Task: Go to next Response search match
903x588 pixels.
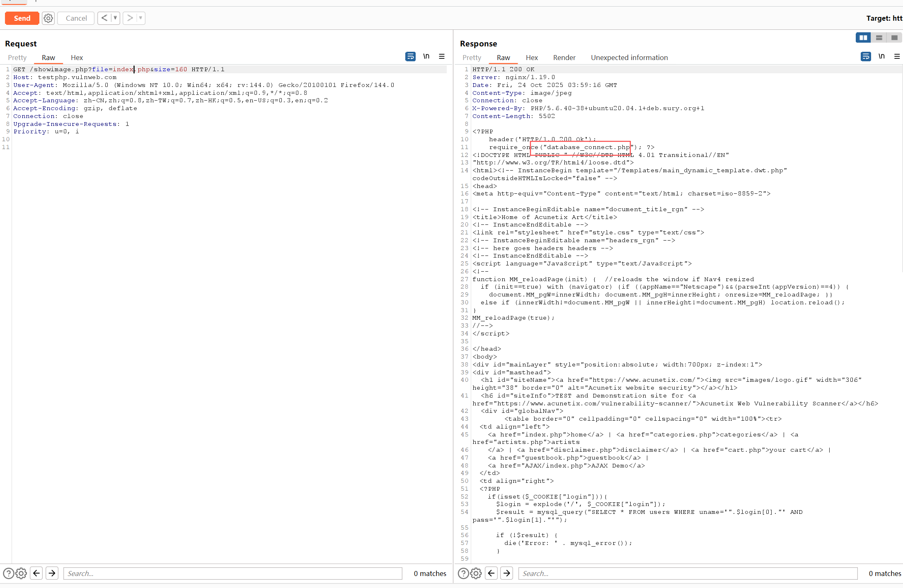Action: click(x=506, y=574)
